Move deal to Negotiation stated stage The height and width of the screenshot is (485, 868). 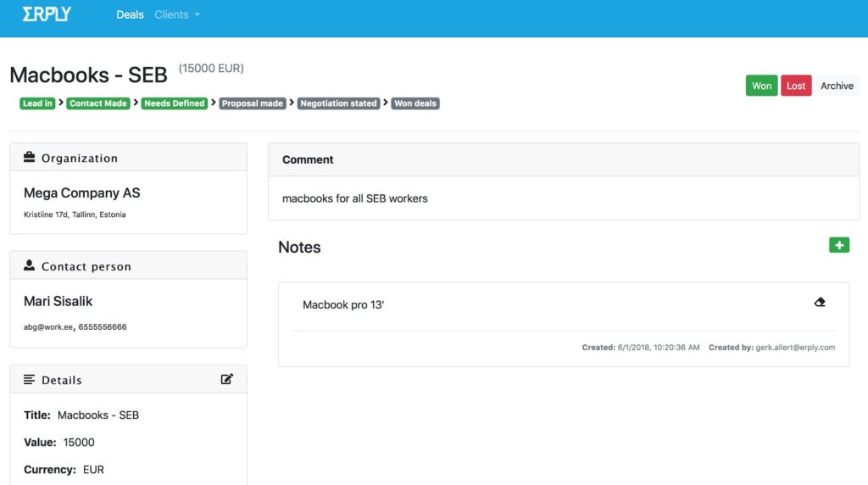pos(339,103)
